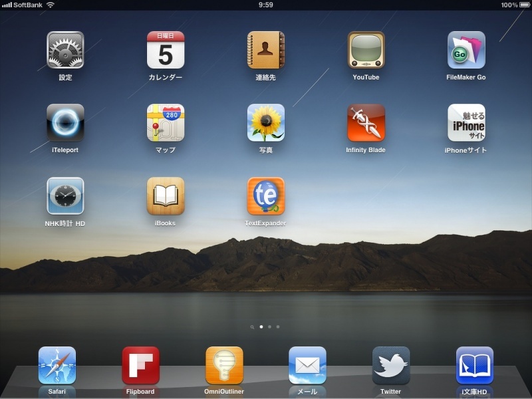This screenshot has height=399, width=532.
Task: Open OmniOutliner from the dock
Action: (x=224, y=365)
